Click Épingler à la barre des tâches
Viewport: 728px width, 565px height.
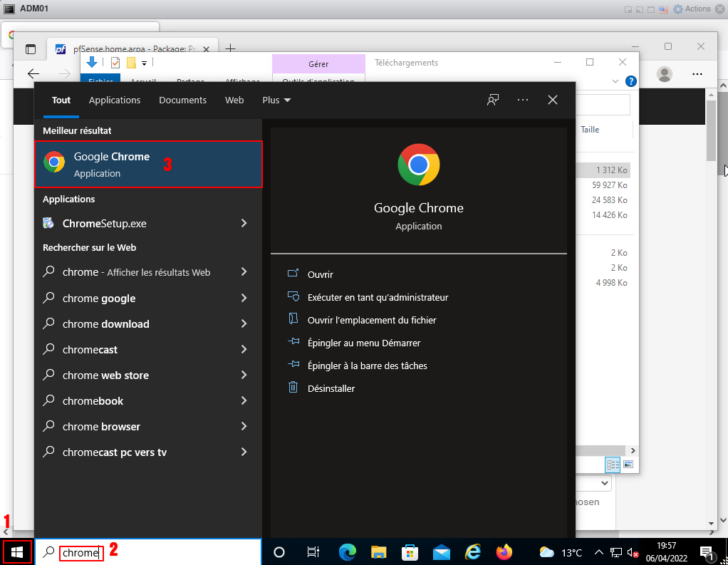pyautogui.click(x=367, y=366)
